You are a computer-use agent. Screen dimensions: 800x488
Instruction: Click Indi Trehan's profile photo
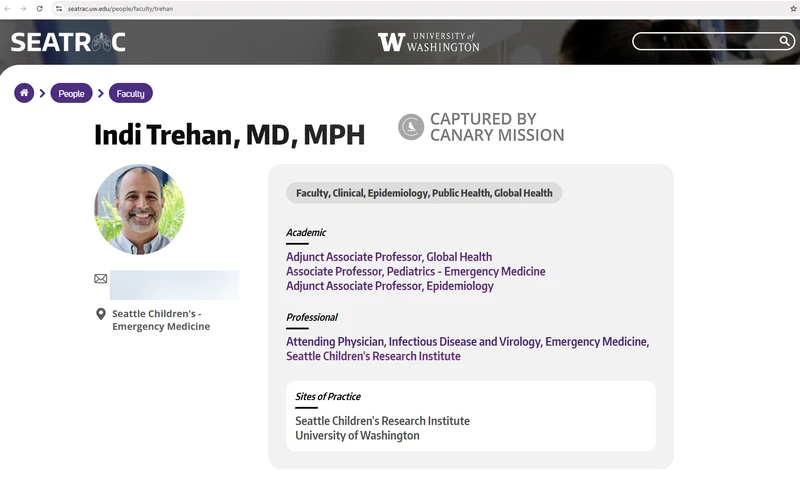click(x=140, y=210)
